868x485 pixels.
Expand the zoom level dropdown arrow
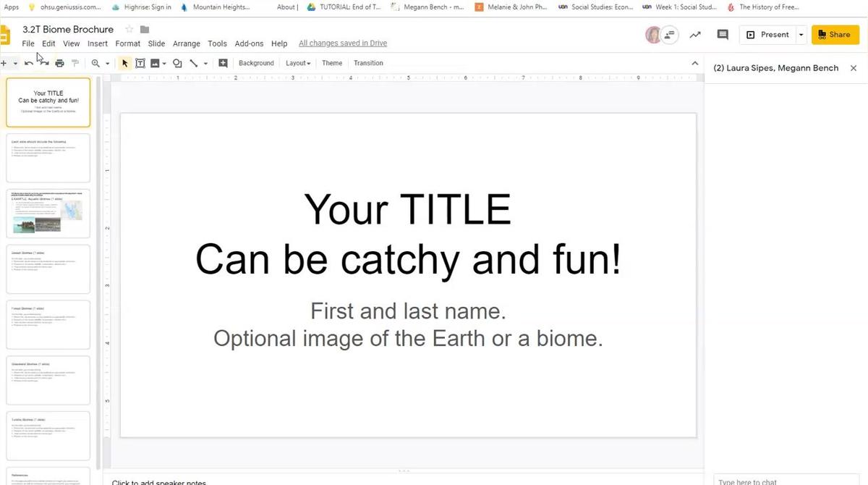point(107,63)
